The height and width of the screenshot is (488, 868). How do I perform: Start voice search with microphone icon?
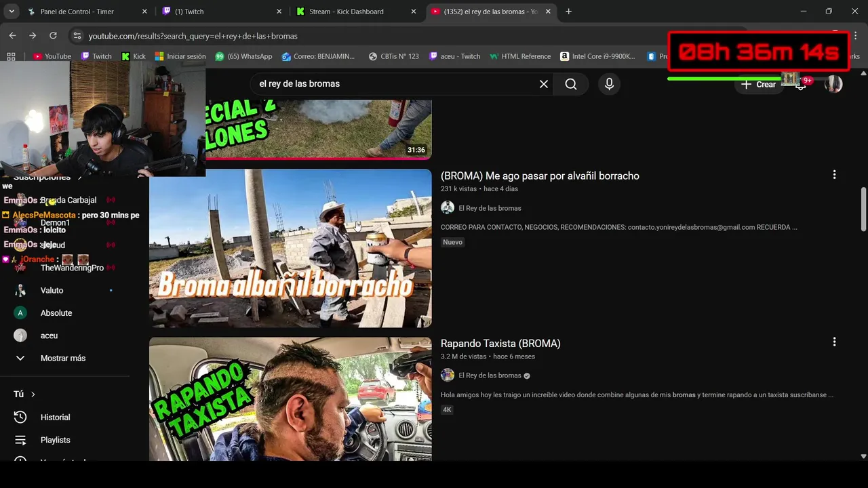(x=609, y=84)
